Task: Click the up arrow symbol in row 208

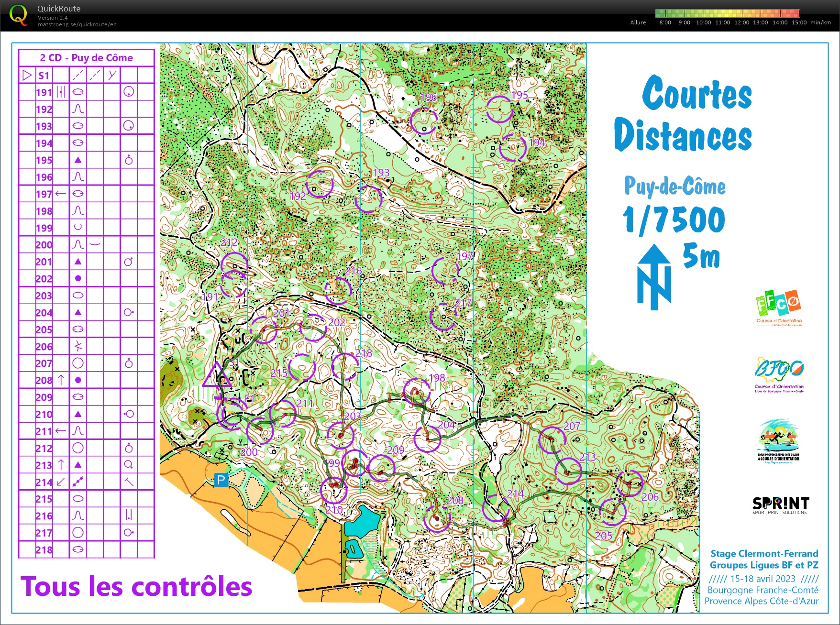Action: point(61,380)
